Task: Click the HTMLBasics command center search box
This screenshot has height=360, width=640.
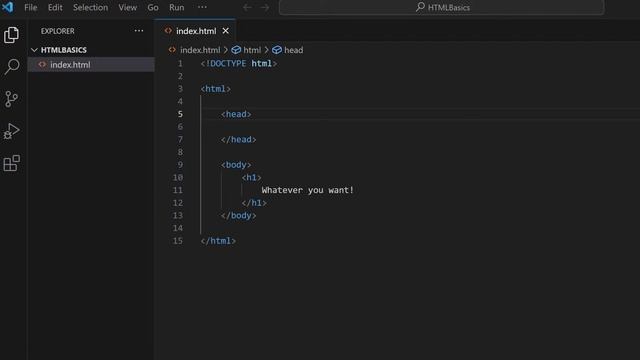Action: pos(442,7)
